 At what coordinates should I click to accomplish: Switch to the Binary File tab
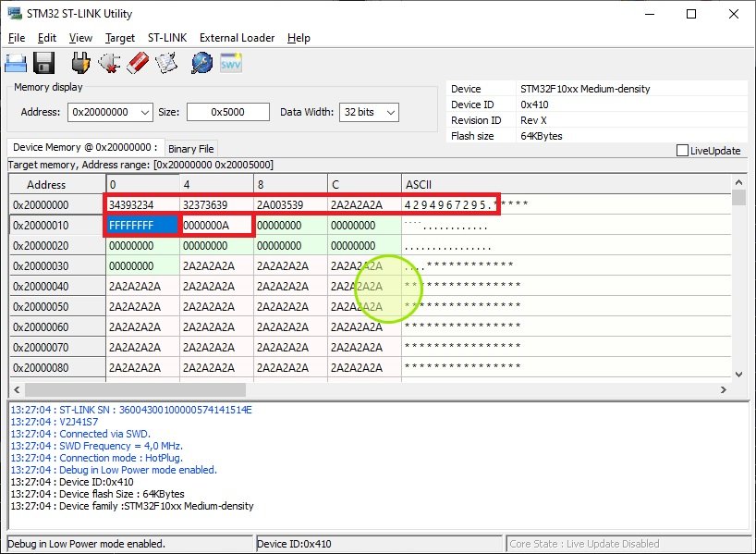[191, 149]
